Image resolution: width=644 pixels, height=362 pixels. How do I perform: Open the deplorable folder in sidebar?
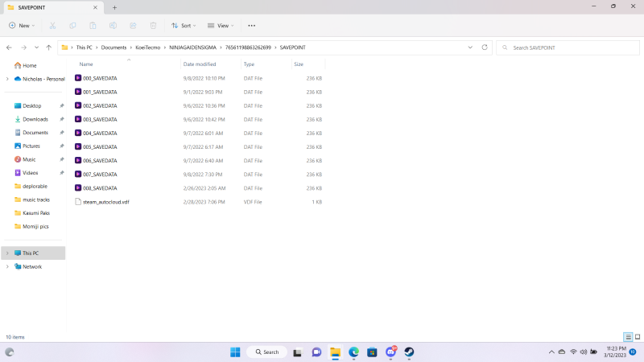coord(31,186)
